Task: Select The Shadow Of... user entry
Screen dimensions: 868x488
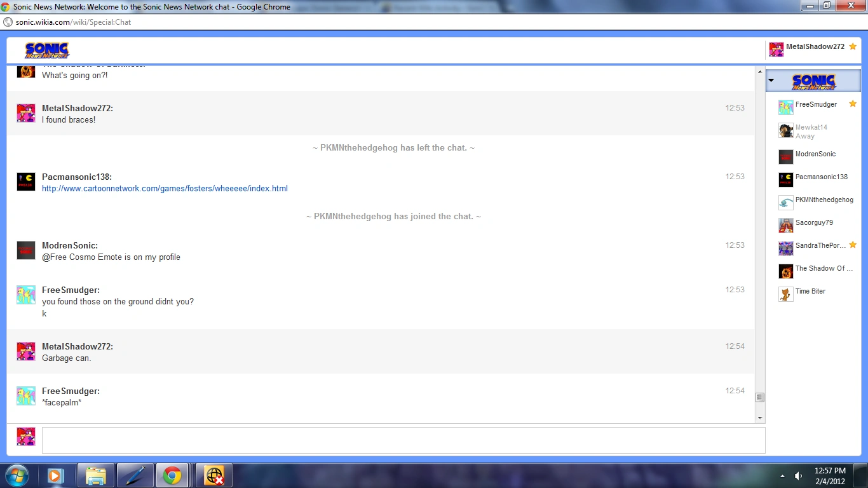Action: click(824, 269)
